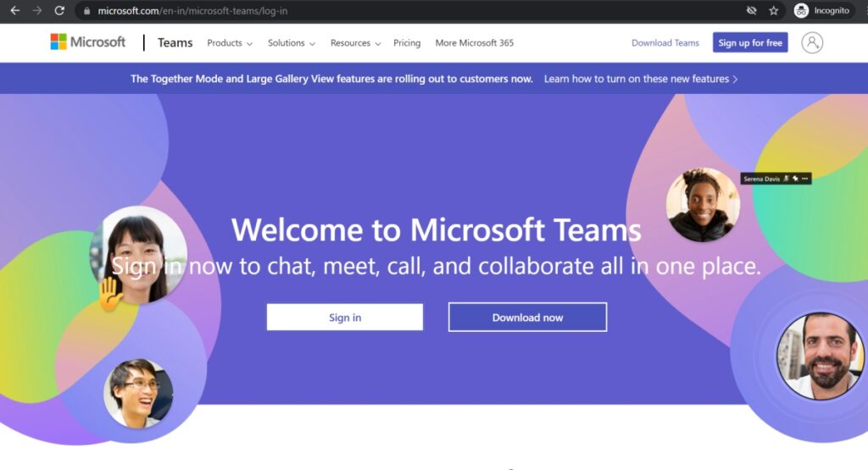Bookmark this page with the star icon
This screenshot has height=470, width=868.
click(773, 10)
